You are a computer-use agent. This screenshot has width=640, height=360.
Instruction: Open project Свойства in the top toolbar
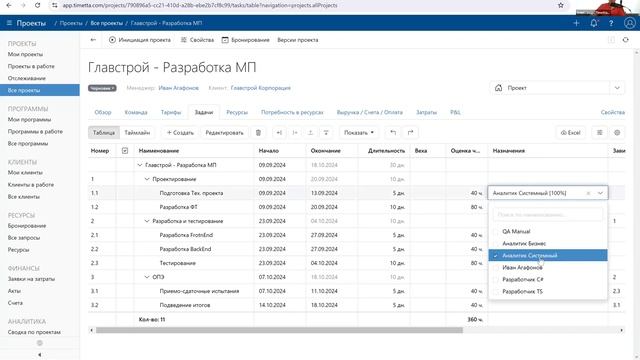197,40
